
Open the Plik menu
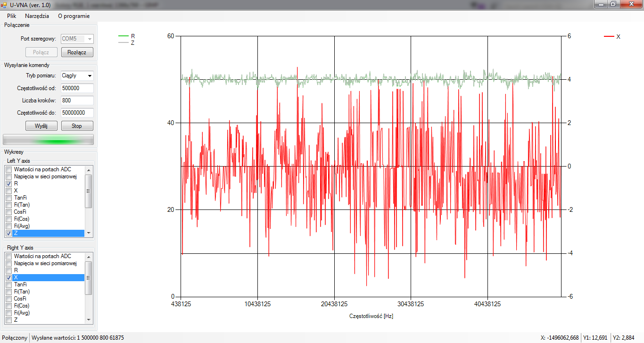pos(12,16)
